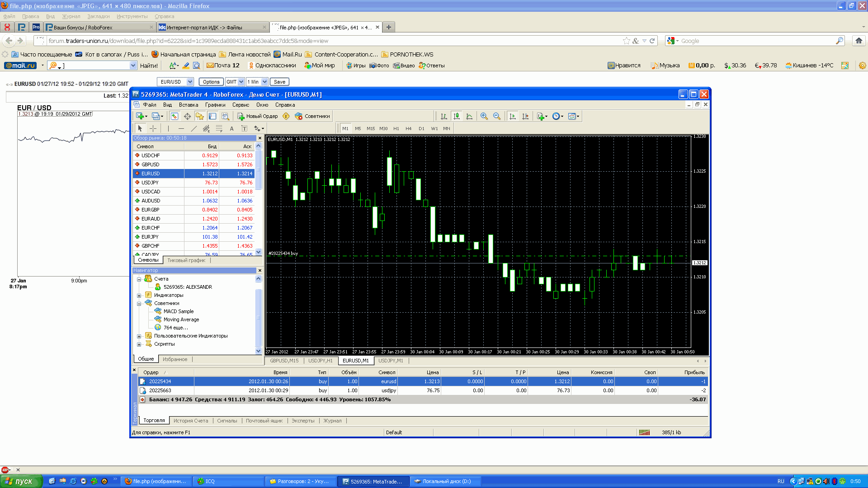Image resolution: width=868 pixels, height=488 pixels.
Task: Open the Сервис menu in MetaTrader
Action: 241,105
